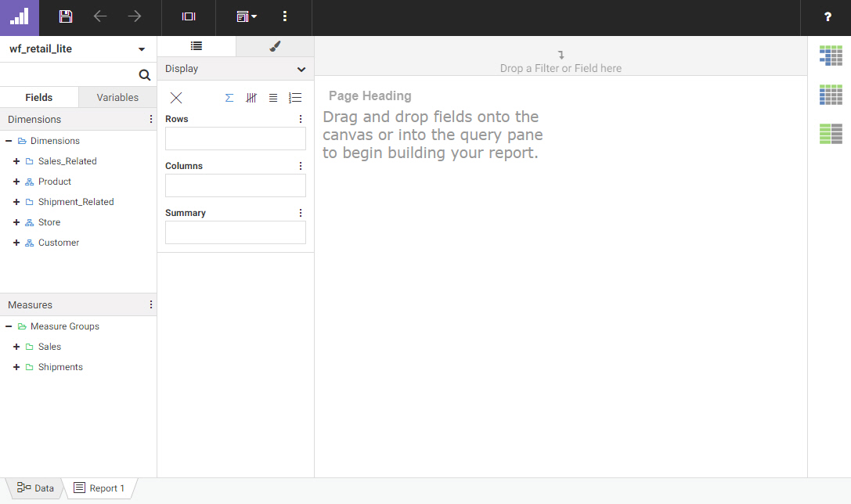Image resolution: width=851 pixels, height=504 pixels.
Task: Click the Count tally icon in the query pane
Action: (251, 98)
